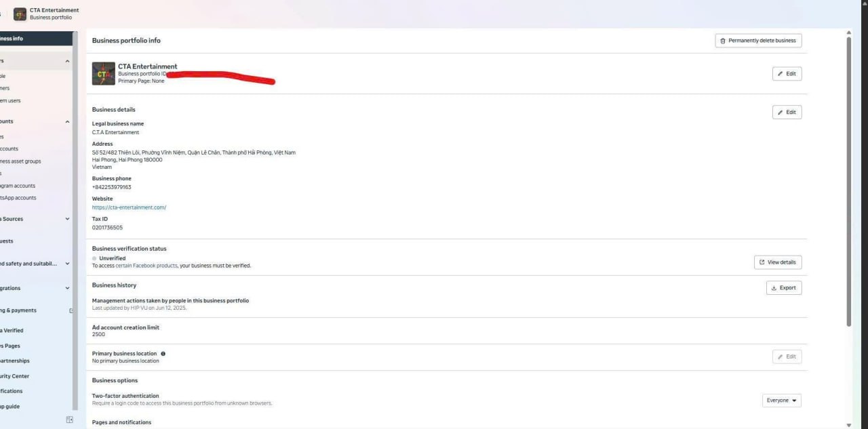This screenshot has width=868, height=429.
Task: Collapse the Users section chevron in sidebar
Action: 67,61
